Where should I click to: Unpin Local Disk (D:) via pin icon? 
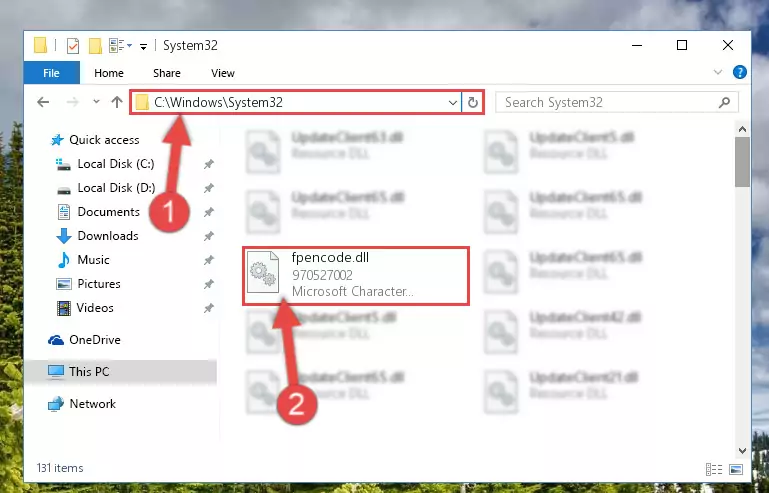coord(209,188)
